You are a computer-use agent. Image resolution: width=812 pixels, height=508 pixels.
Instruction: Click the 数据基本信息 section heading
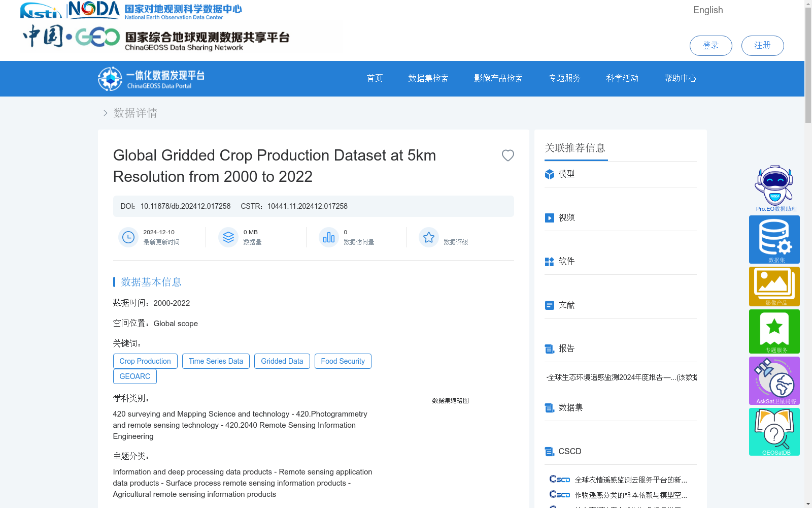click(151, 282)
